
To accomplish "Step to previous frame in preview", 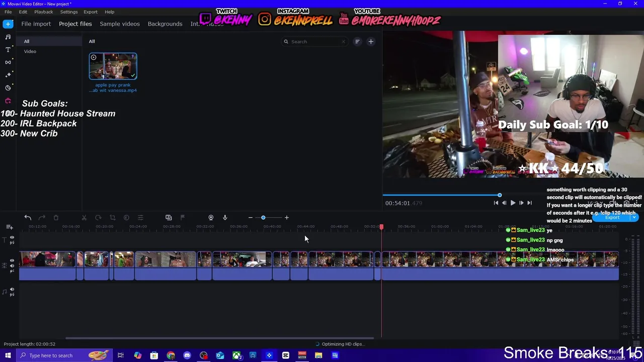I will coord(504,203).
